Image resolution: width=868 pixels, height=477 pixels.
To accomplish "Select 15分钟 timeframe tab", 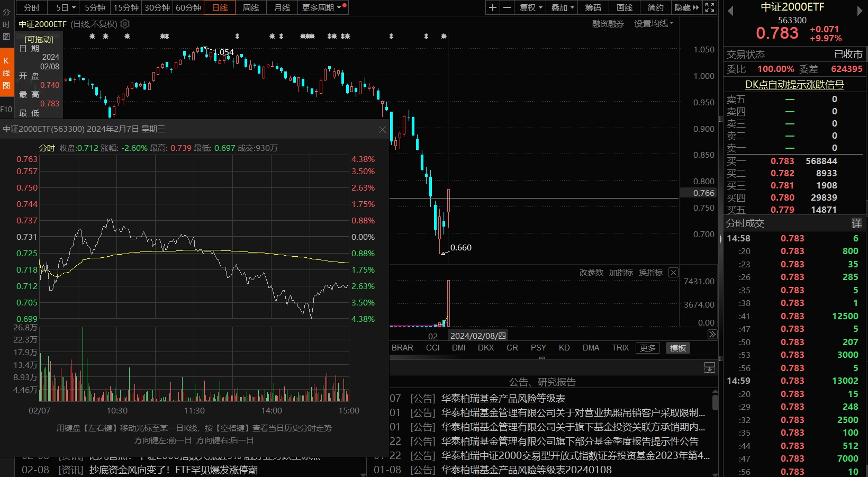I will (x=126, y=7).
